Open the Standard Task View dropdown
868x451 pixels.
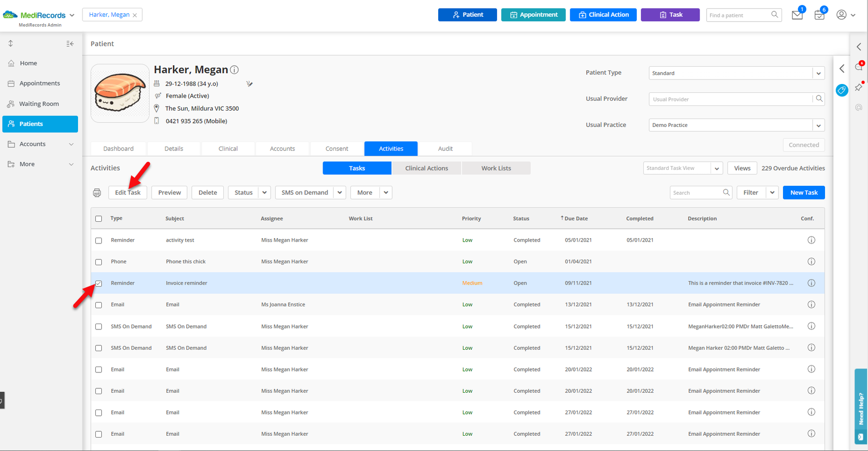(x=717, y=168)
